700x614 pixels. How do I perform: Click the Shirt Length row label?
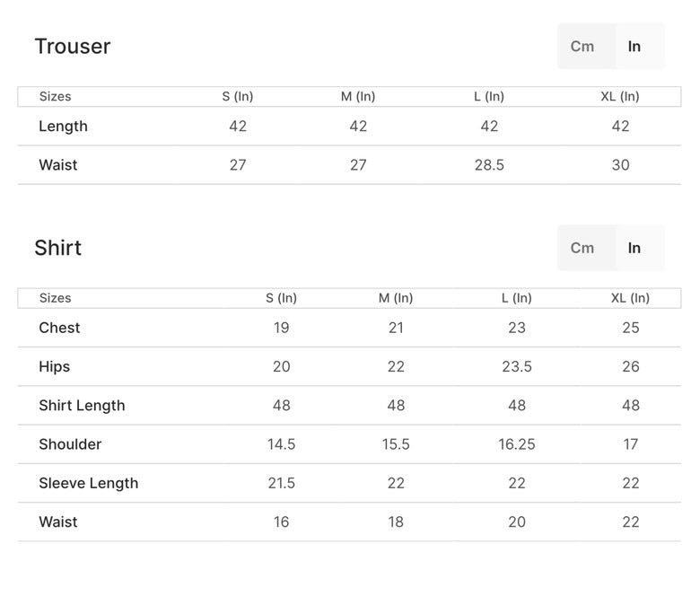coord(83,406)
